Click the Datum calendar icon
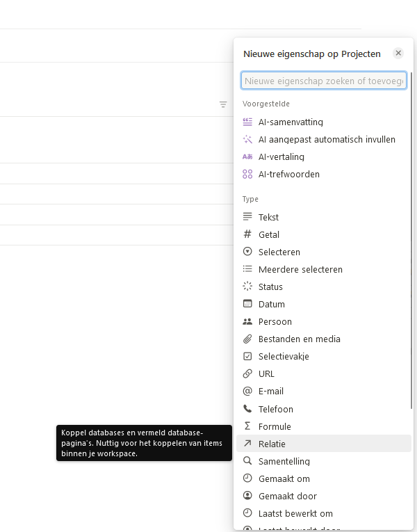The height and width of the screenshot is (532, 417). [x=247, y=304]
